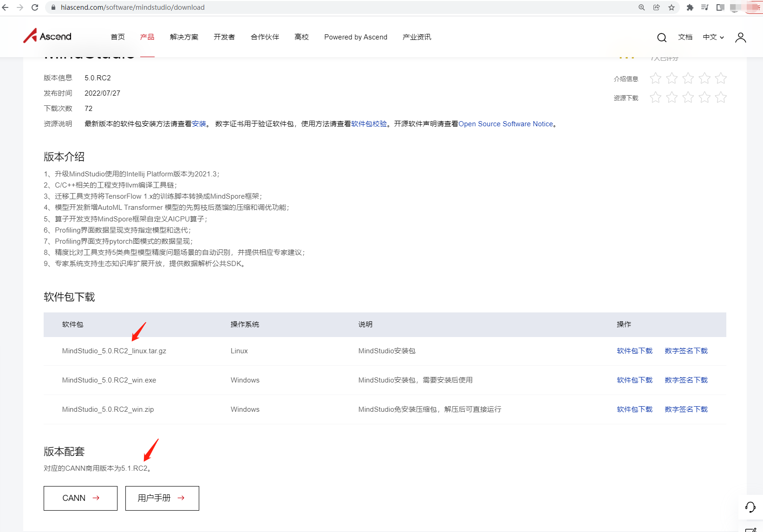The image size is (763, 532).
Task: Click the 版本介绍 heading
Action: [x=64, y=157]
